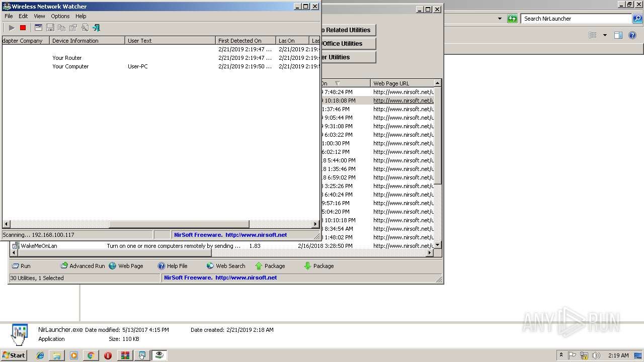Open nirsoft.net link in NirLauncher status bar
644x362 pixels.
click(246, 278)
